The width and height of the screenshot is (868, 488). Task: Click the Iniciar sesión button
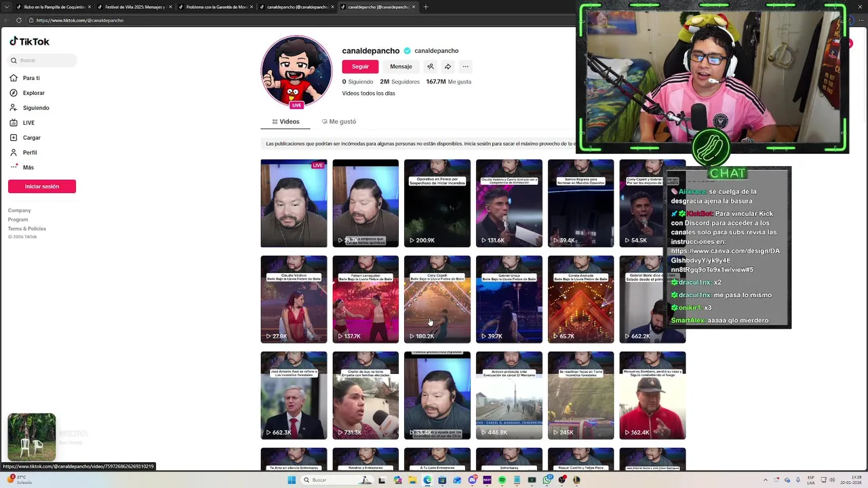42,186
